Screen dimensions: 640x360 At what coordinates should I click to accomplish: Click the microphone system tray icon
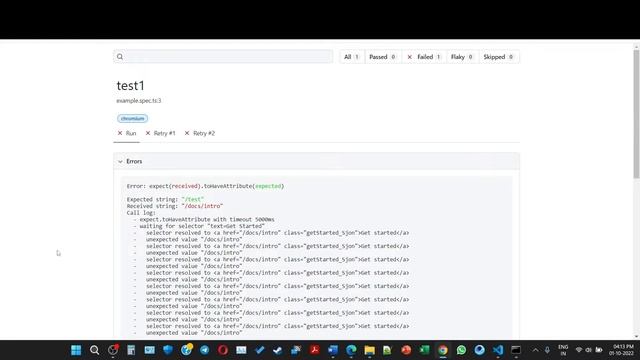547,350
